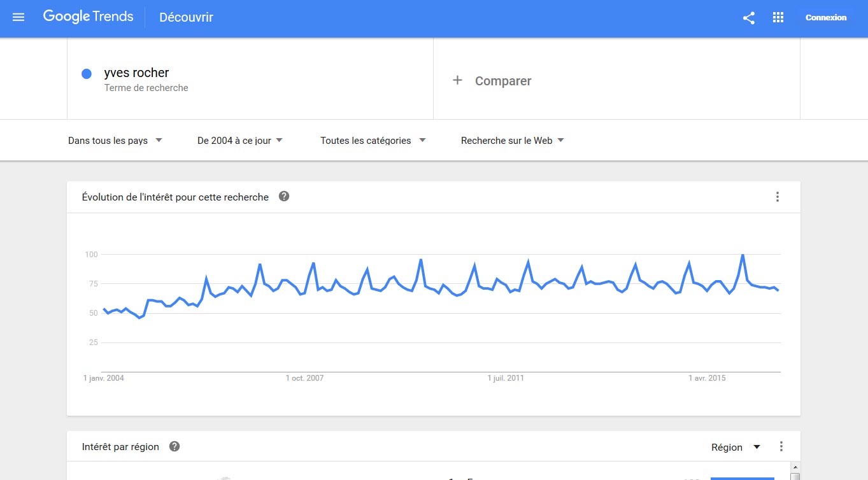
Task: Click the plus icon next to Comparer
Action: click(457, 80)
